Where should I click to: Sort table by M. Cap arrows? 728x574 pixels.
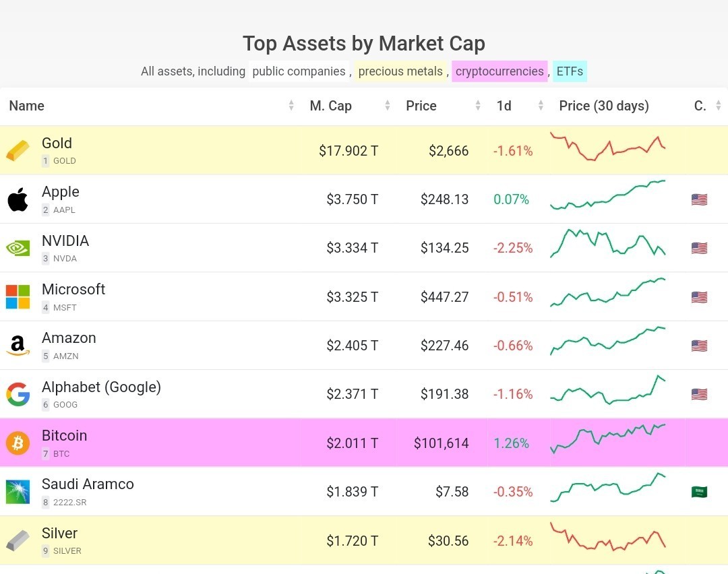click(x=387, y=106)
